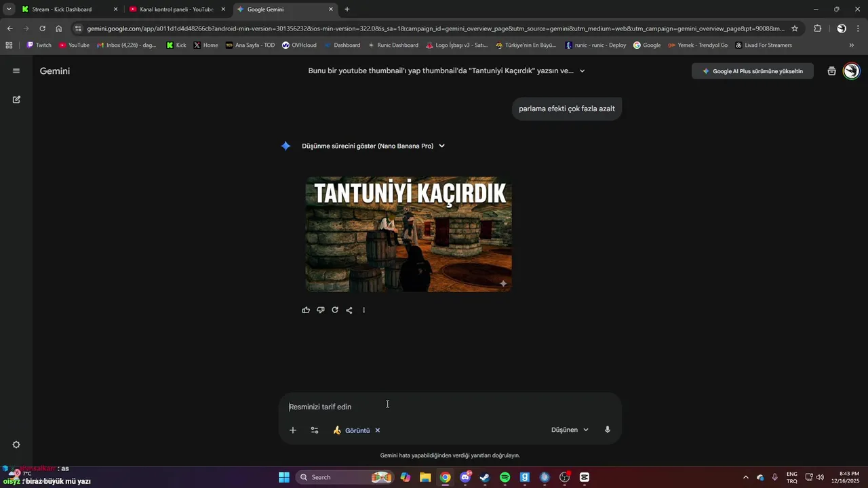Viewport: 868px width, 488px height.
Task: Click Google AI Plus sürümüne yükseltin button
Action: coord(753,71)
